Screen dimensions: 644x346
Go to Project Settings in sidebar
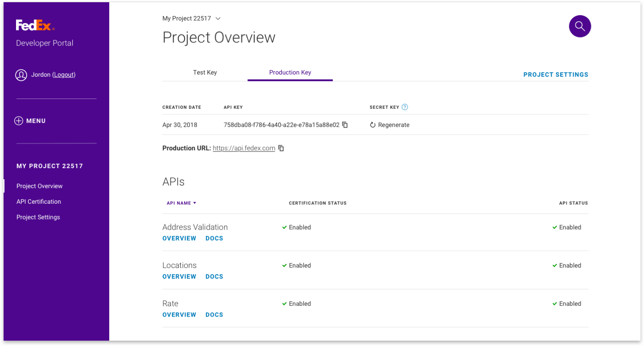(38, 217)
